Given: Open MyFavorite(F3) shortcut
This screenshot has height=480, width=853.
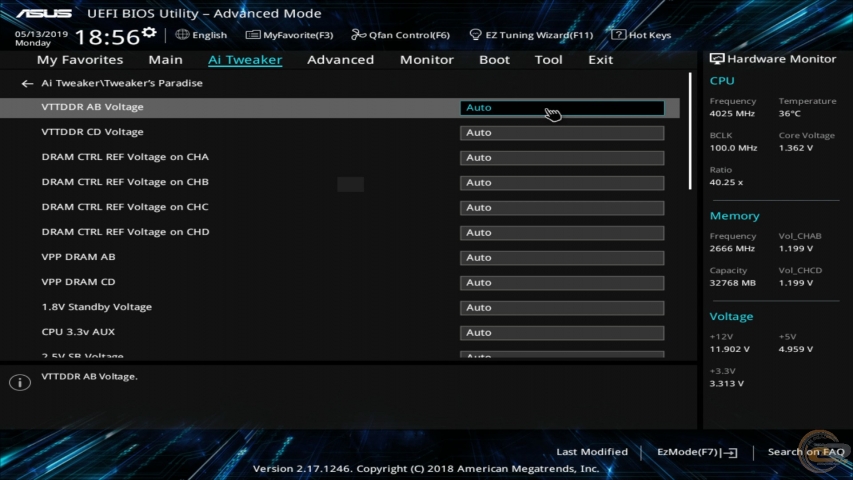Looking at the screenshot, I should pyautogui.click(x=289, y=35).
